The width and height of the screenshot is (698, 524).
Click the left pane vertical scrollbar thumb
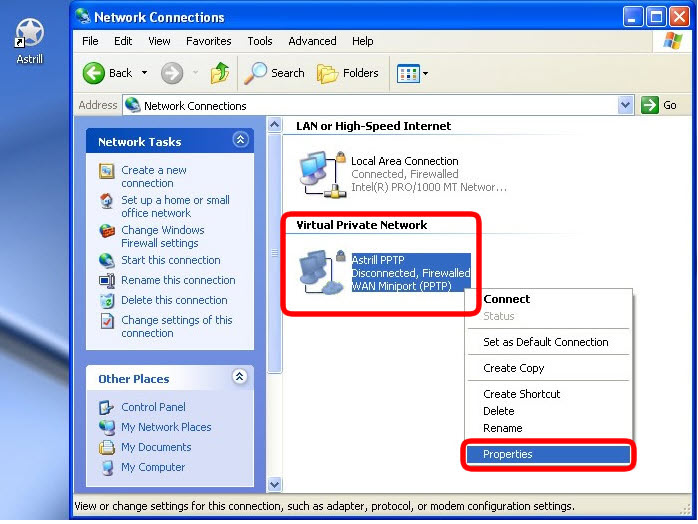click(275, 253)
